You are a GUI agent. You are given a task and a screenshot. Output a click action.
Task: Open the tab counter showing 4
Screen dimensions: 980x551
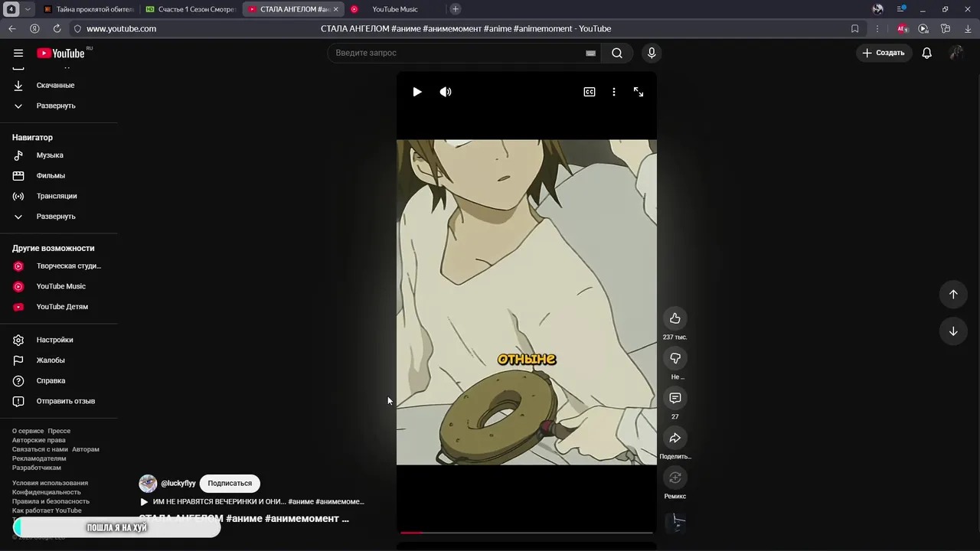(x=11, y=9)
